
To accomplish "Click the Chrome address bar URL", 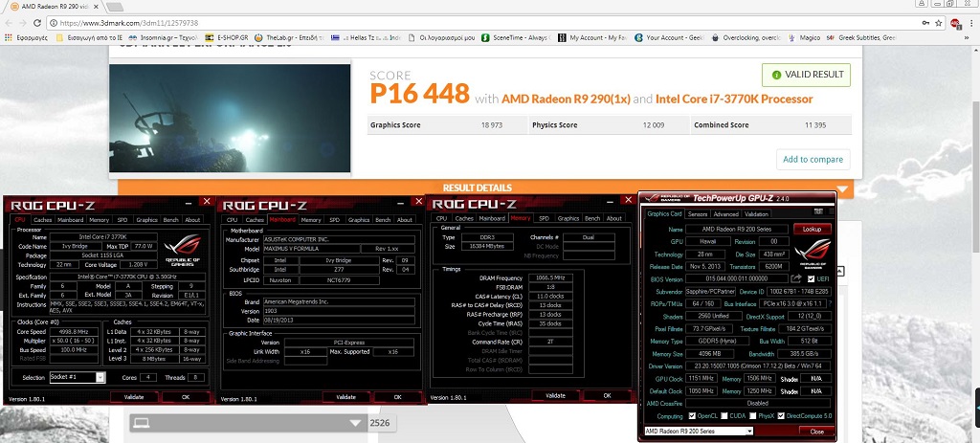I will 129,23.
